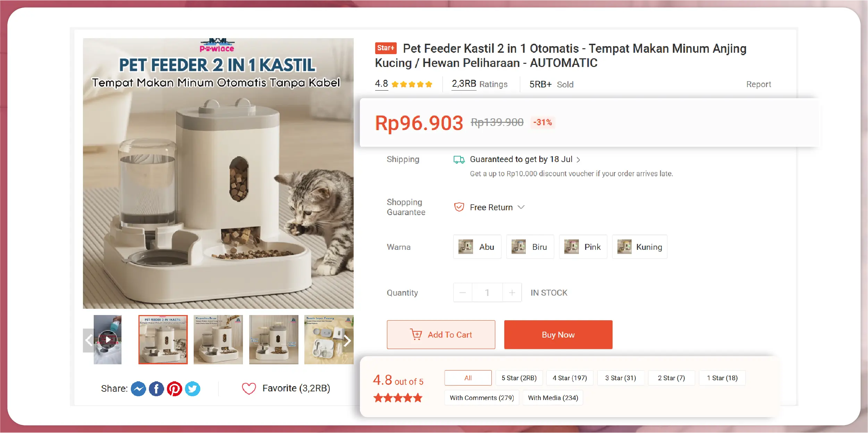
Task: Expand shipping details next to 18 Jul
Action: (x=578, y=160)
